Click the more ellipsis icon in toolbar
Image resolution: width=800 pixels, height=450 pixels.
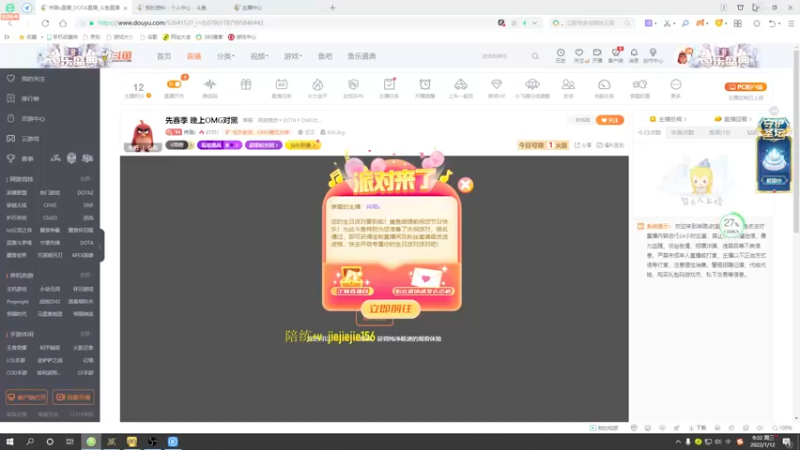tap(676, 84)
